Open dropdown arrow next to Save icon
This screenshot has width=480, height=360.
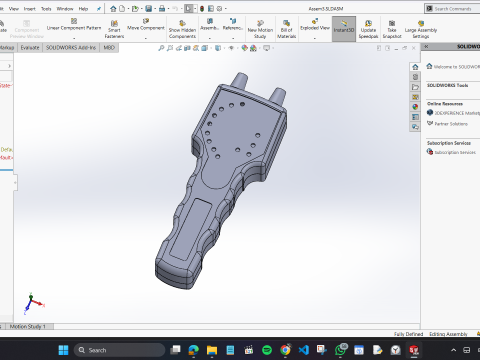pyautogui.click(x=155, y=9)
